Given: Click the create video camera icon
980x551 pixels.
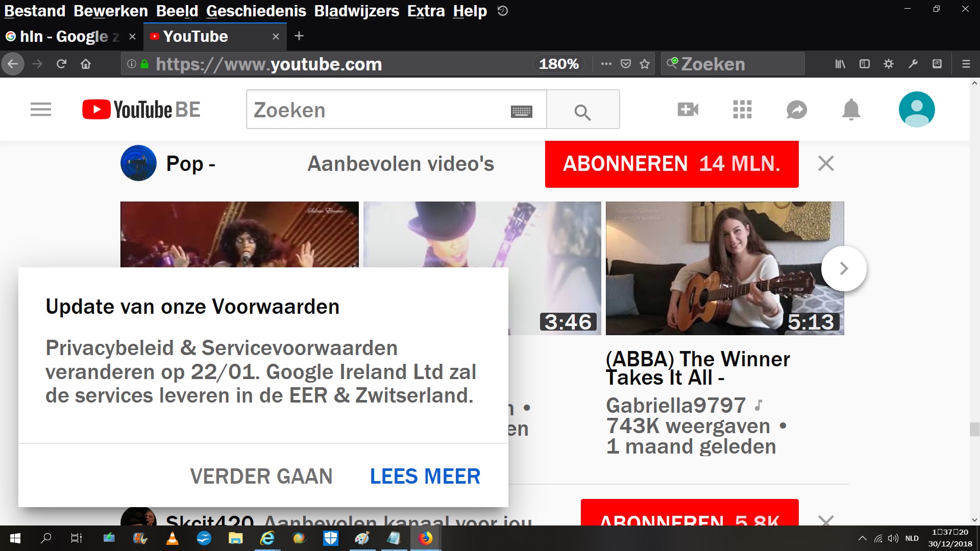Looking at the screenshot, I should tap(688, 109).
